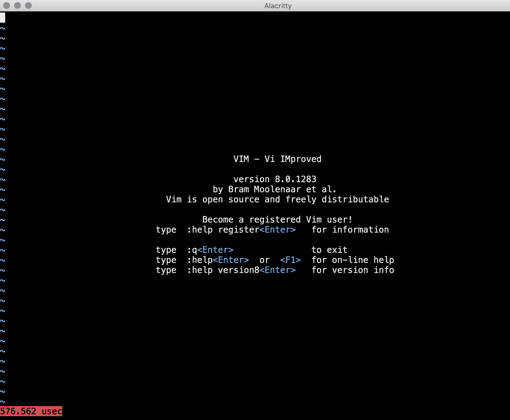Click the '576.562 usec' status text
Viewport: 510px width, 420px height.
(x=31, y=411)
